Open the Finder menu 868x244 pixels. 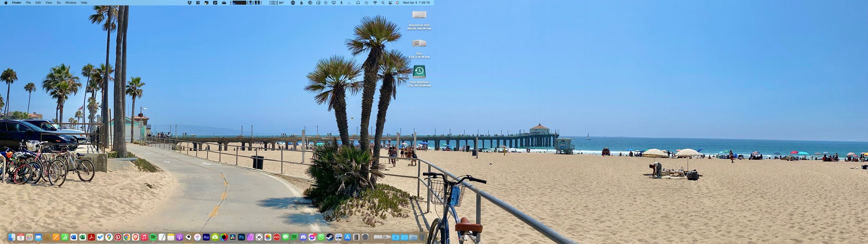click(16, 3)
